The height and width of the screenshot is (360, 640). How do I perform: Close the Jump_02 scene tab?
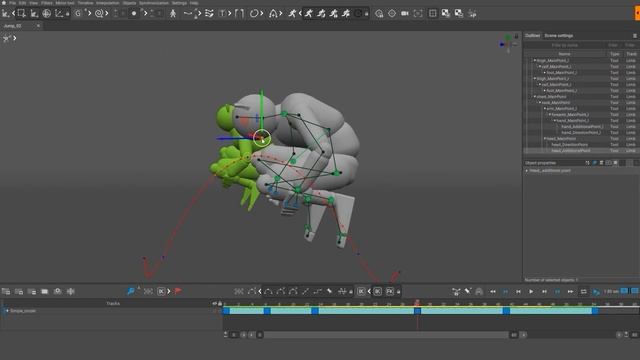click(38, 26)
